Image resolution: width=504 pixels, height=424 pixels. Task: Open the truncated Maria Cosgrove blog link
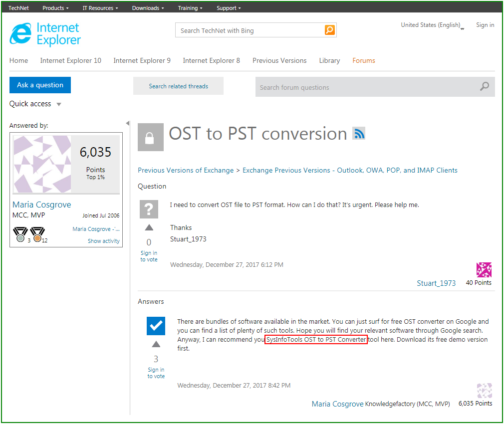(x=96, y=229)
